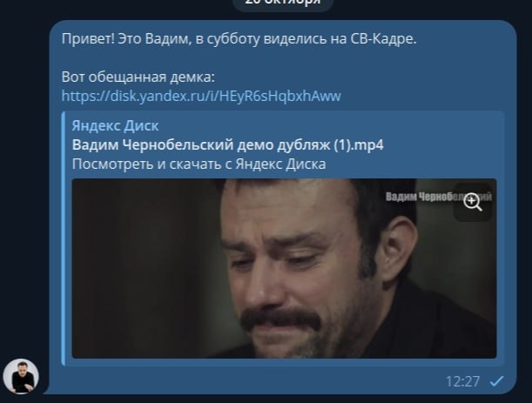532x403 pixels.
Task: Click "Посмотреть и скачать с Яндекс Диска" description
Action: (x=199, y=165)
